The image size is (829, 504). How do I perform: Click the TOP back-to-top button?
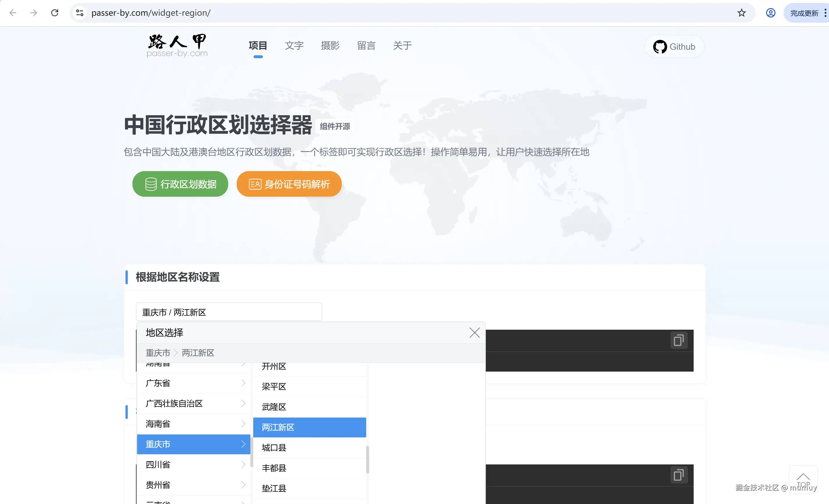803,479
